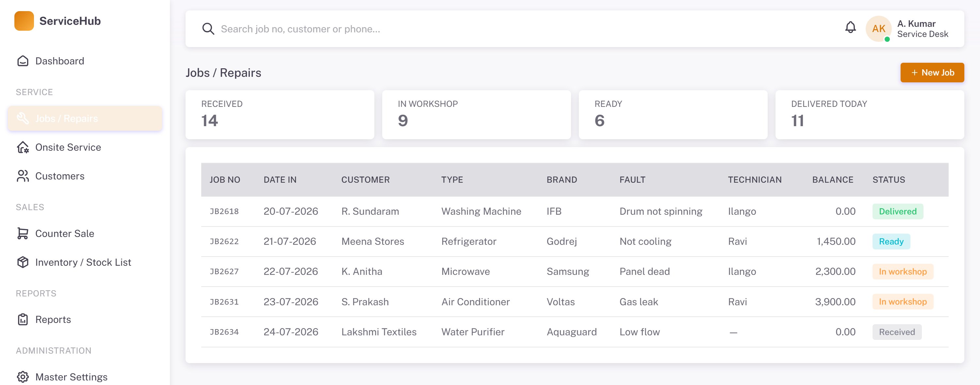Open job JB2627
The image size is (980, 385).
pyautogui.click(x=224, y=272)
